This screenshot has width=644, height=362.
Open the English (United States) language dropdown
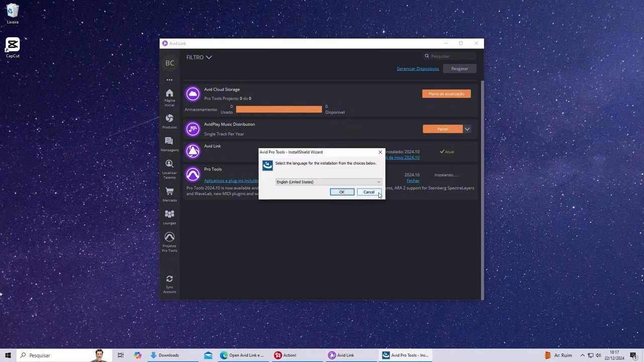(329, 182)
